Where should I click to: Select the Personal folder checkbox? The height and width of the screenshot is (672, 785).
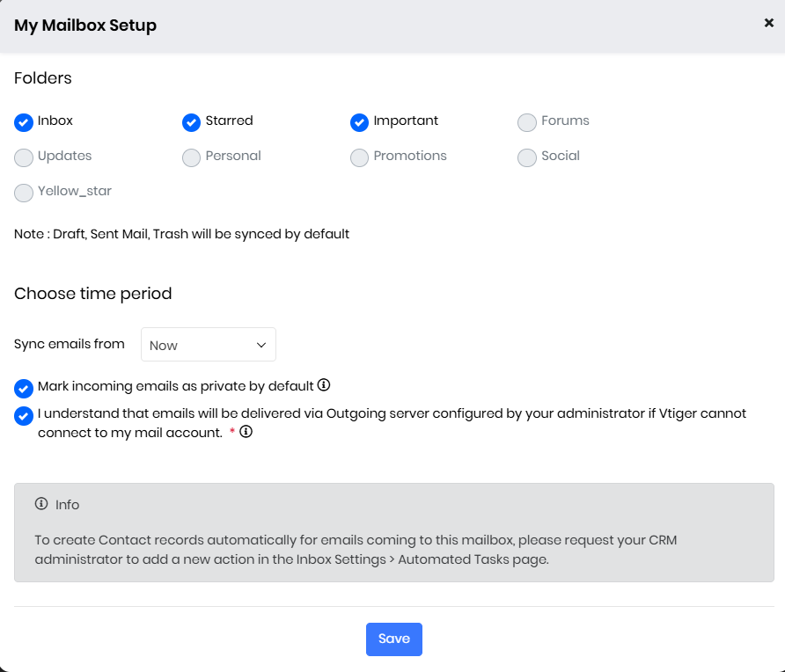click(x=191, y=157)
